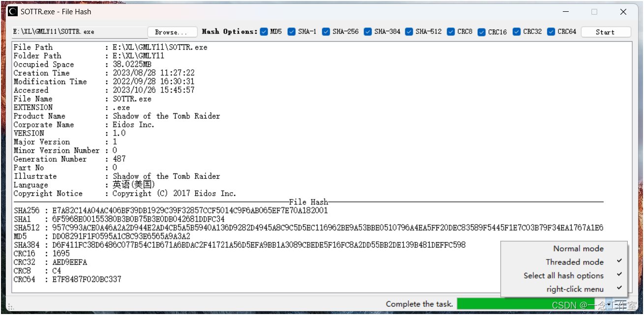644x315 pixels.
Task: Click the Folder Path value E:\XL\GMLY11
Action: point(139,56)
